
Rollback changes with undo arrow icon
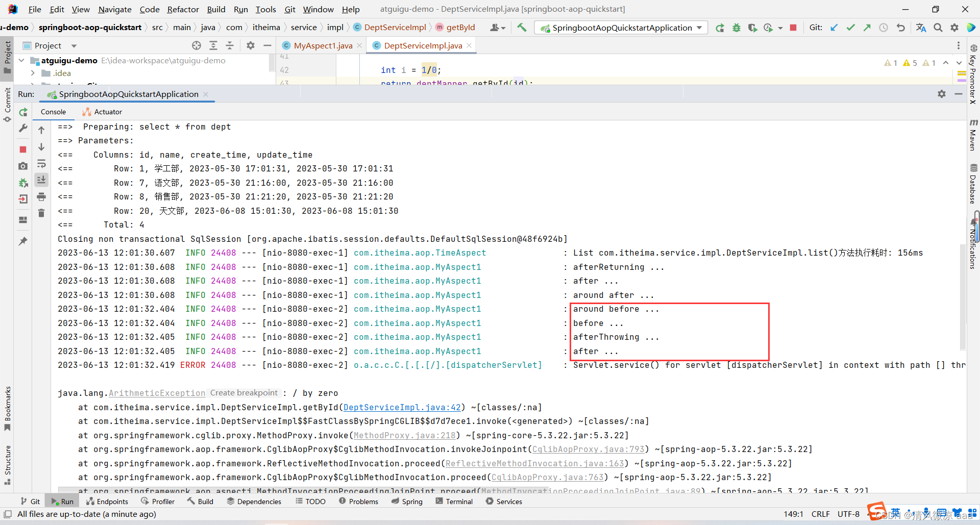[x=901, y=28]
